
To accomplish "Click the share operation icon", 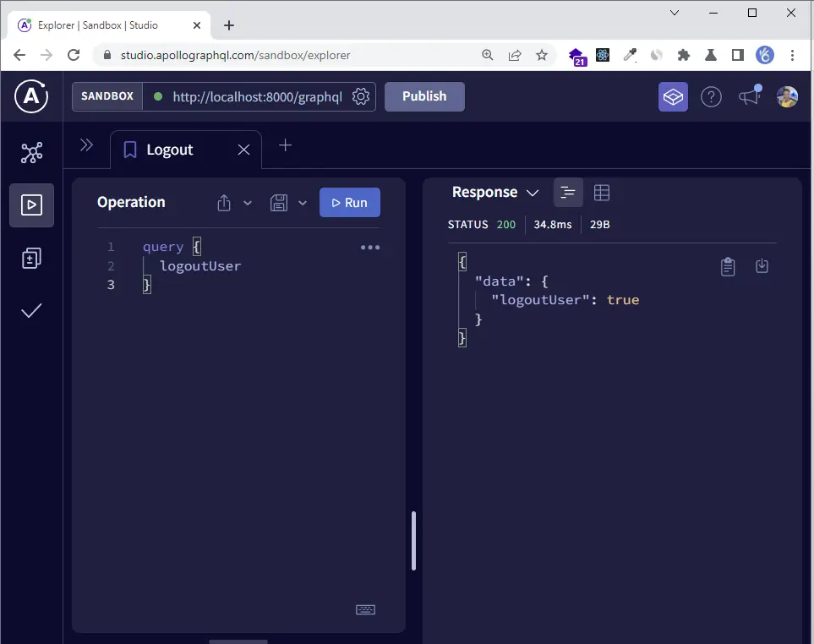I will point(222,202).
